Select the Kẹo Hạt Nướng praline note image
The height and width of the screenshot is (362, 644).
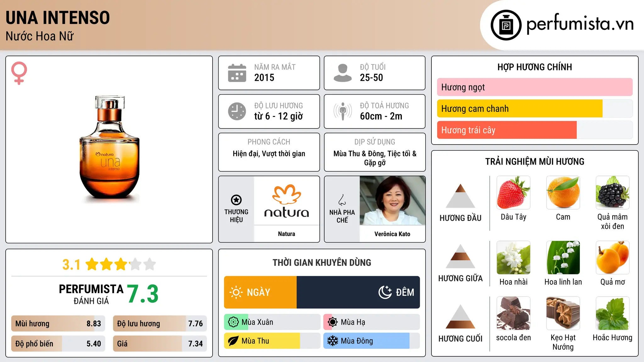tap(563, 313)
